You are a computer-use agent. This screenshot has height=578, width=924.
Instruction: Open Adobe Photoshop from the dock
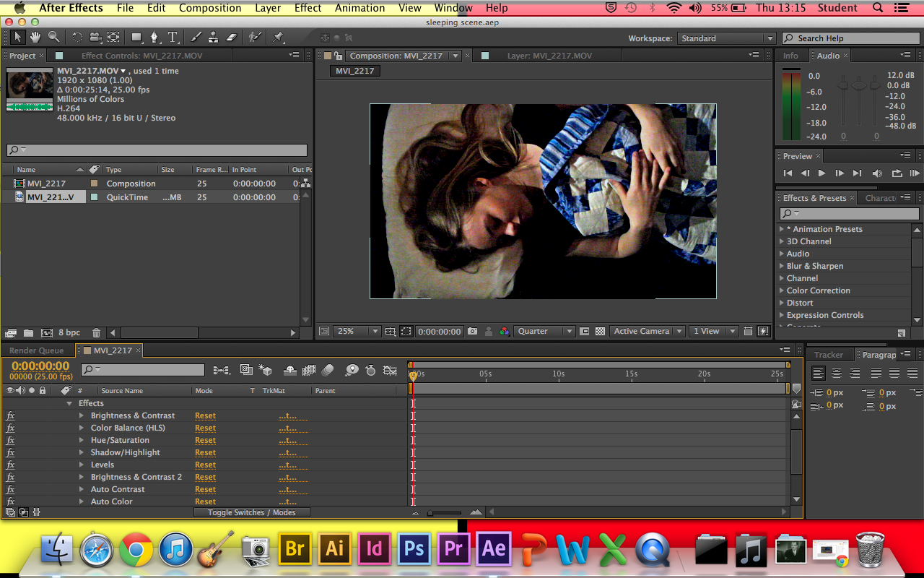[414, 549]
